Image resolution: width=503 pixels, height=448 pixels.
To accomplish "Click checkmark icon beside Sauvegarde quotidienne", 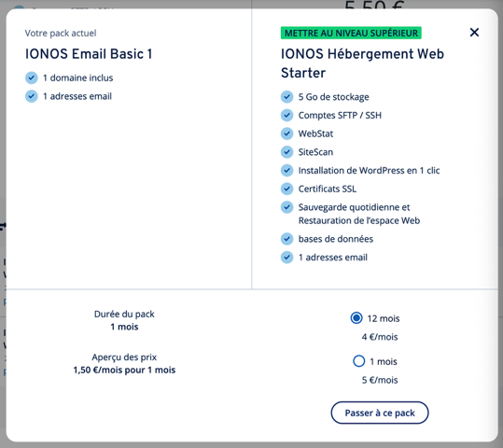I will point(286,207).
